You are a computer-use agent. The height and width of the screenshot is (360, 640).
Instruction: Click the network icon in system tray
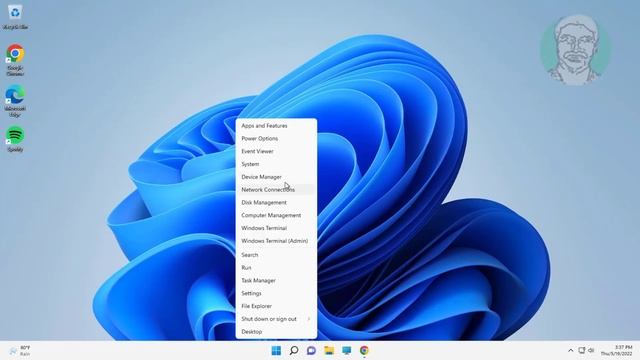582,350
